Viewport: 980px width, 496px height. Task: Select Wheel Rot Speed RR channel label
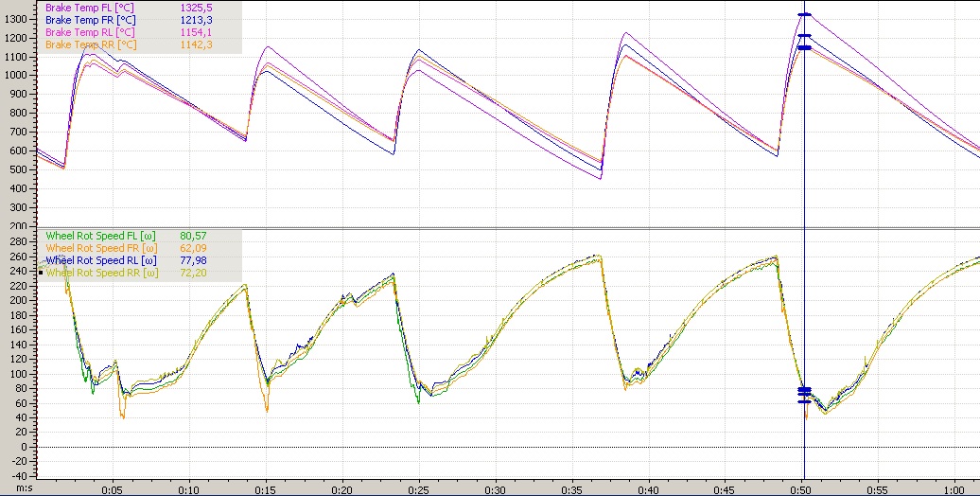tap(99, 273)
